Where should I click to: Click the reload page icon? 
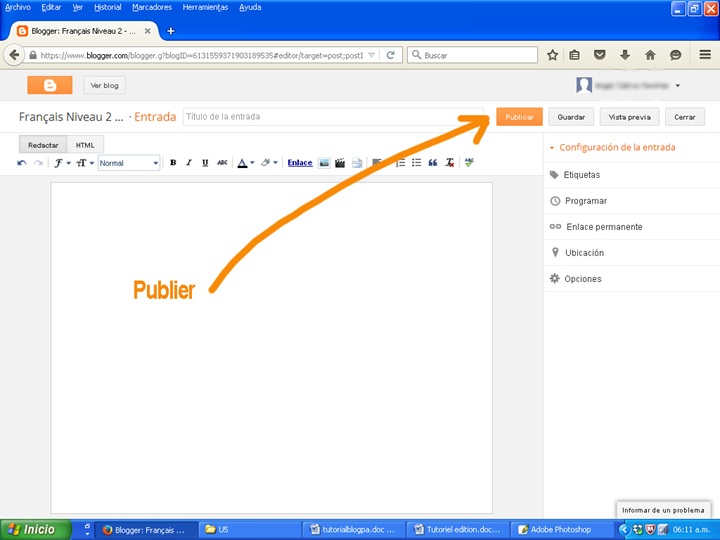click(x=390, y=55)
